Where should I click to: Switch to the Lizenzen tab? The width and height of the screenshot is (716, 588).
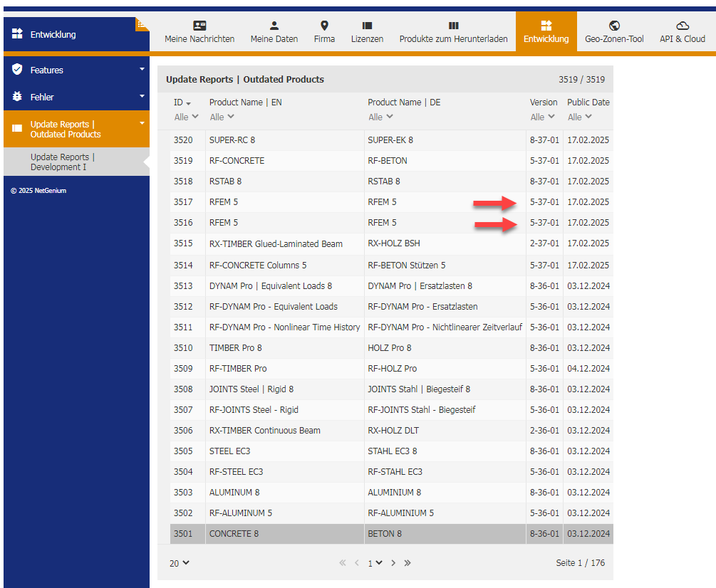tap(367, 31)
